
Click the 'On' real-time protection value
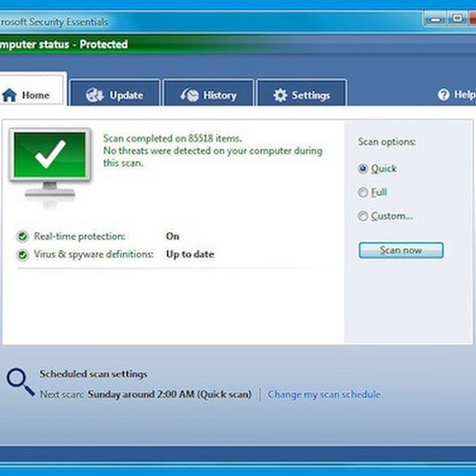click(173, 236)
